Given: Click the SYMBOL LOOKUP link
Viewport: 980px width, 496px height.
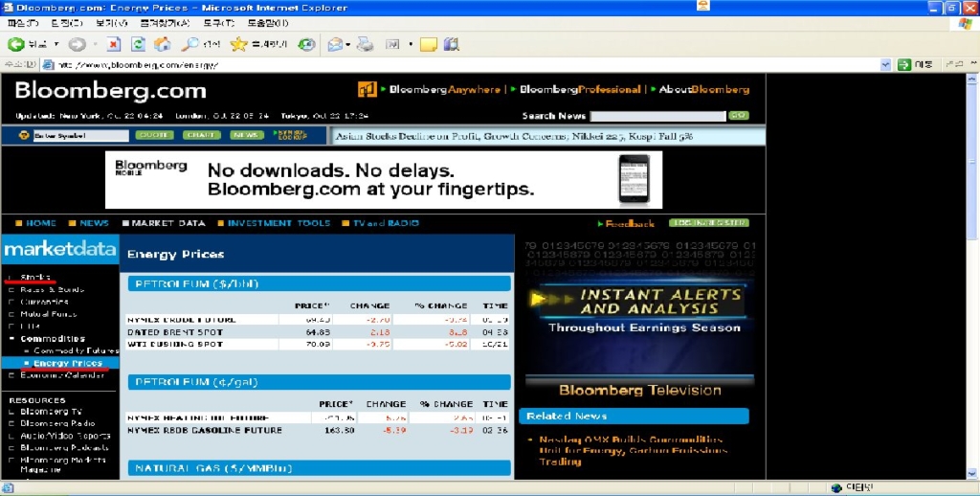Looking at the screenshot, I should [x=291, y=135].
